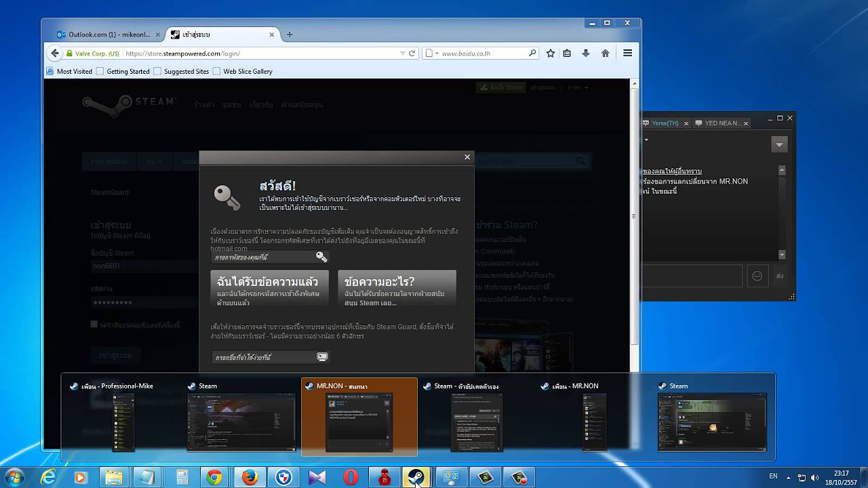Click the browser page vertical scrollbar up arrow

point(635,85)
